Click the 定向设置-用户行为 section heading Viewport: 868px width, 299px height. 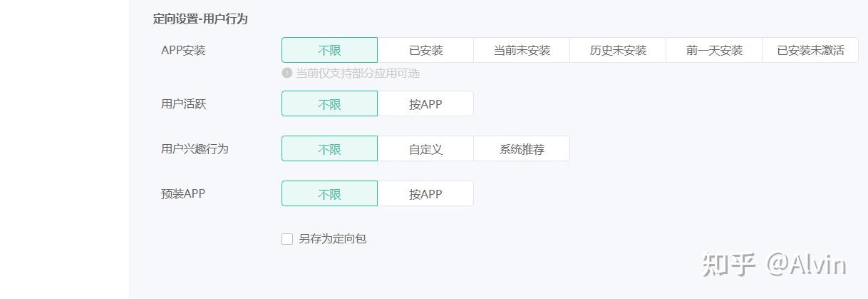200,19
